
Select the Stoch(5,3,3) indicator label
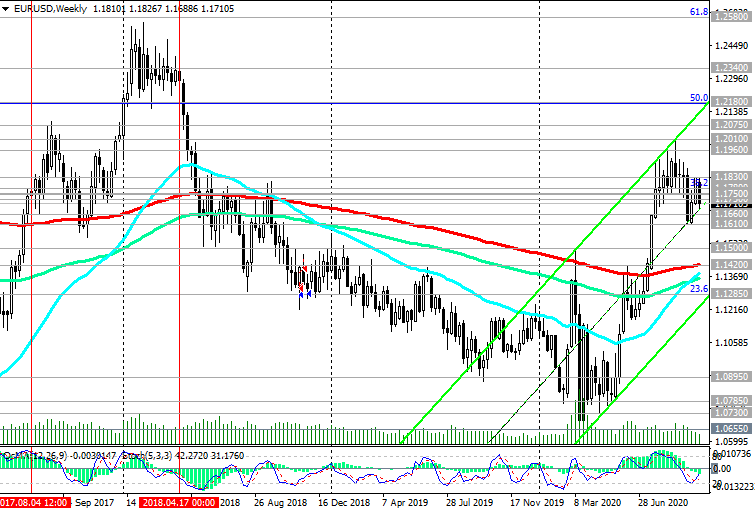[x=147, y=455]
